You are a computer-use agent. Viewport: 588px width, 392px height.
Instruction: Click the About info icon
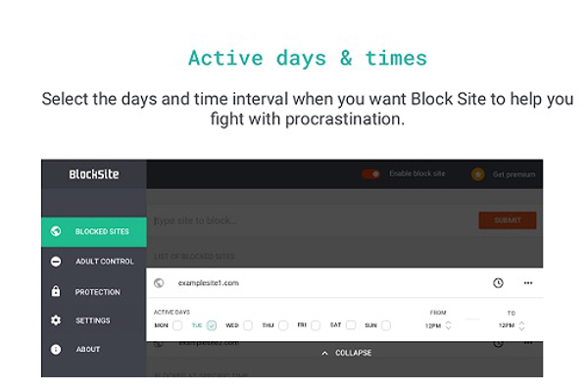pos(56,349)
